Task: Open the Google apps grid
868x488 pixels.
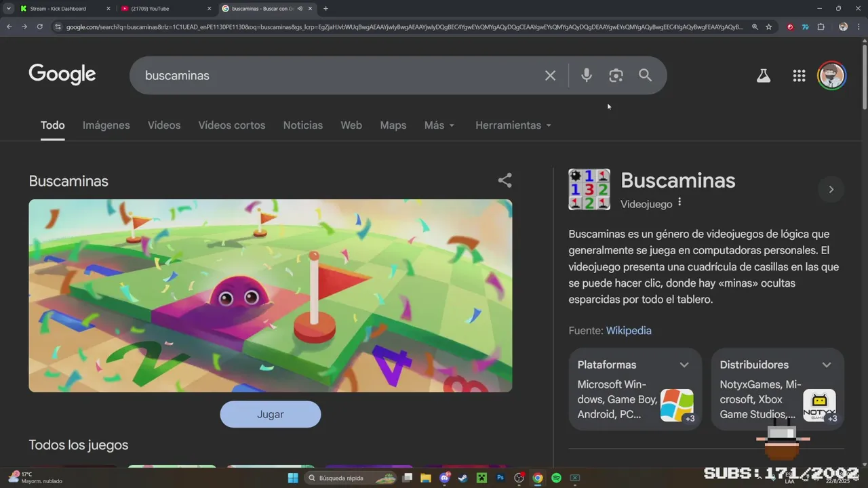Action: tap(799, 76)
